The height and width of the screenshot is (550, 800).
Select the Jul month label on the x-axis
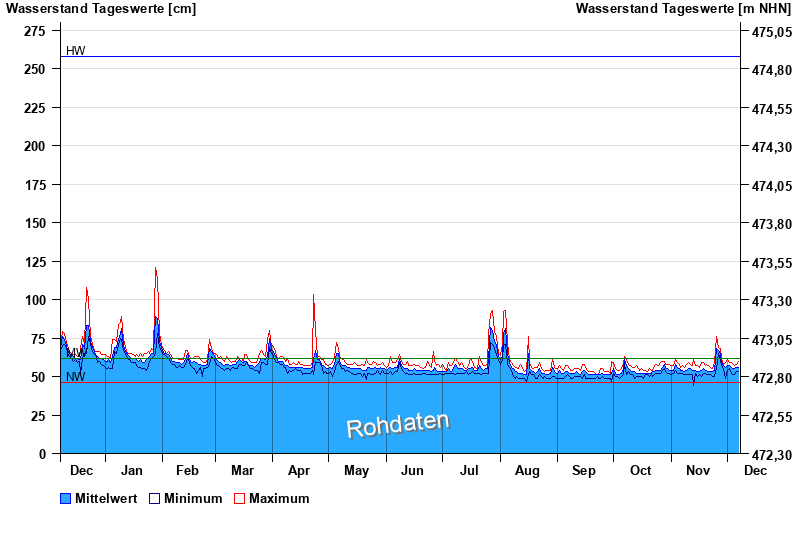pyautogui.click(x=470, y=470)
